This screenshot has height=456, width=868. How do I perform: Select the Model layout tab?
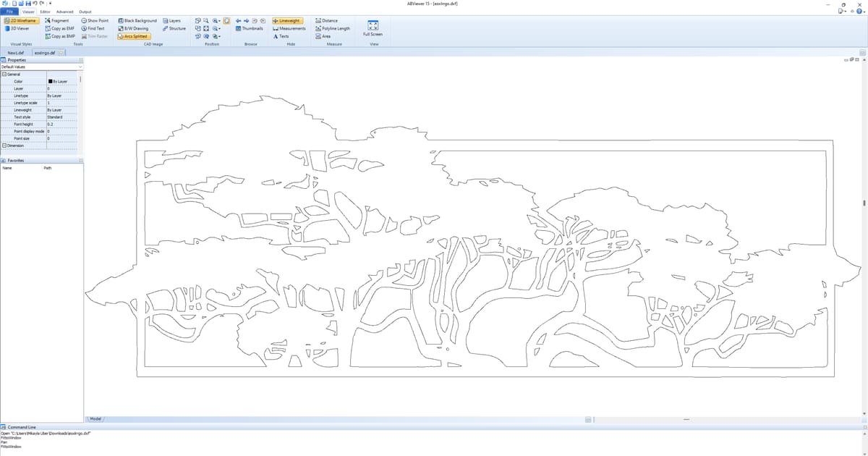click(95, 418)
